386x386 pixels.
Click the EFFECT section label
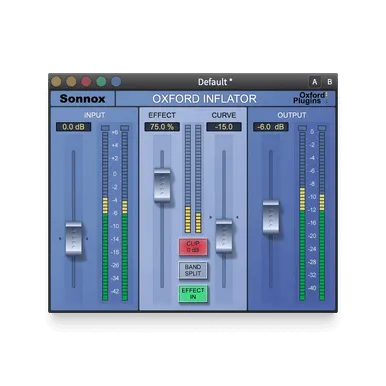pyautogui.click(x=162, y=115)
